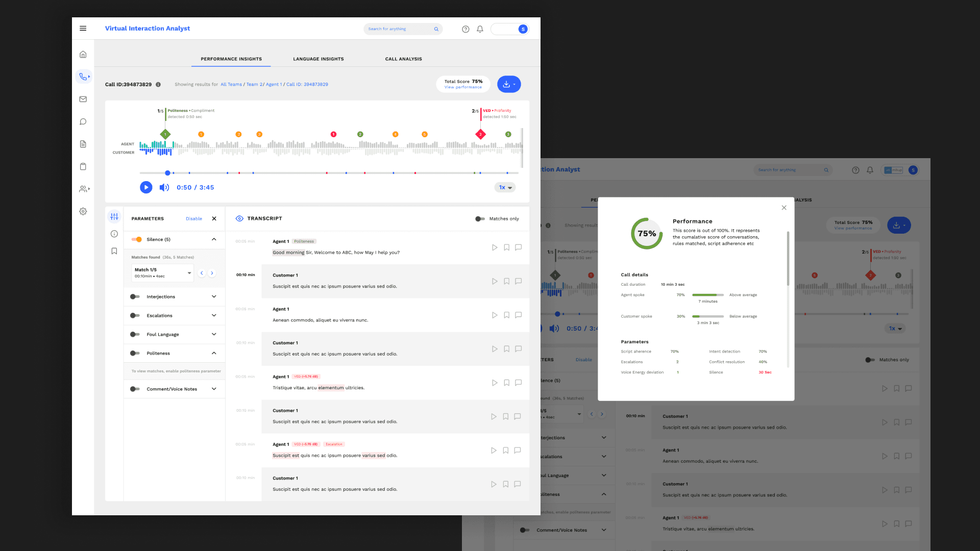The image size is (980, 551).
Task: Toggle transcript visibility eye icon
Action: [239, 218]
